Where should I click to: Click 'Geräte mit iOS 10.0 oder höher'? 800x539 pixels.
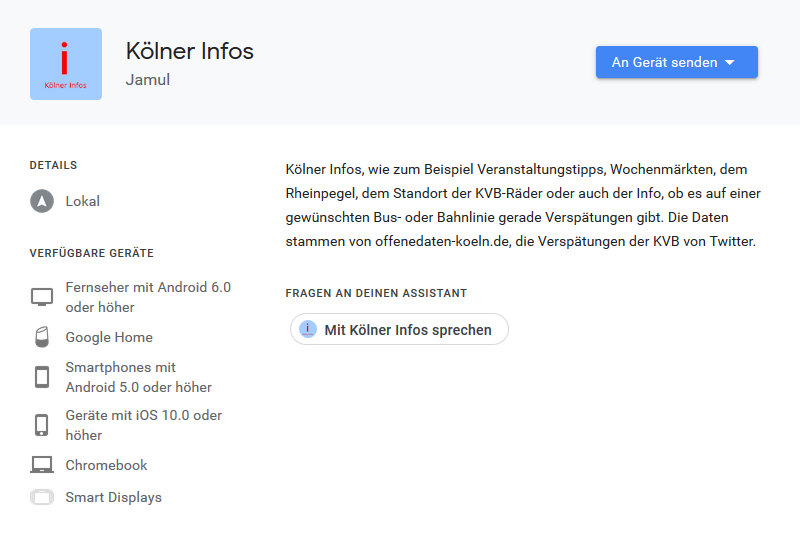click(143, 425)
